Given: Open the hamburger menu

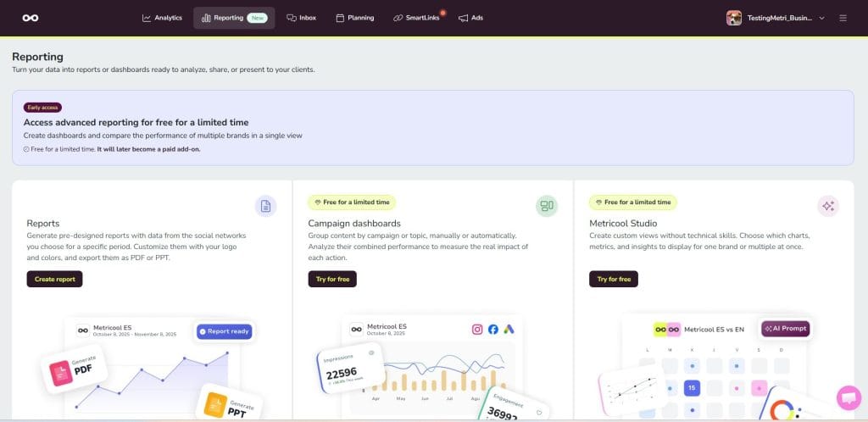Looking at the screenshot, I should pos(843,18).
